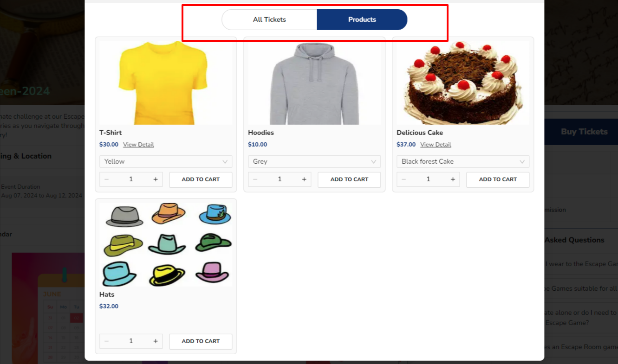Switch to the All Tickets tab
Screen dimensions: 618x364
pos(269,19)
